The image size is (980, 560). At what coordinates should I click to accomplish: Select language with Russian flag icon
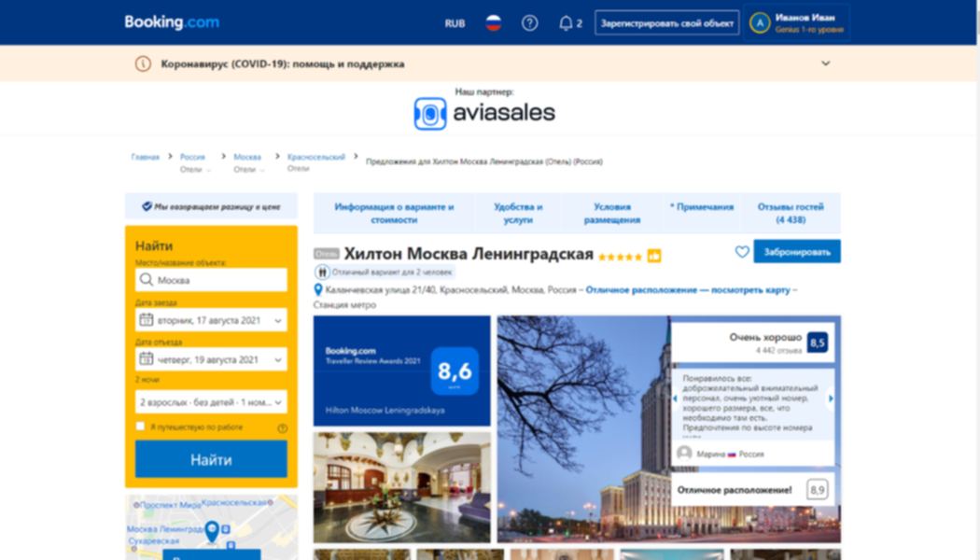(493, 23)
